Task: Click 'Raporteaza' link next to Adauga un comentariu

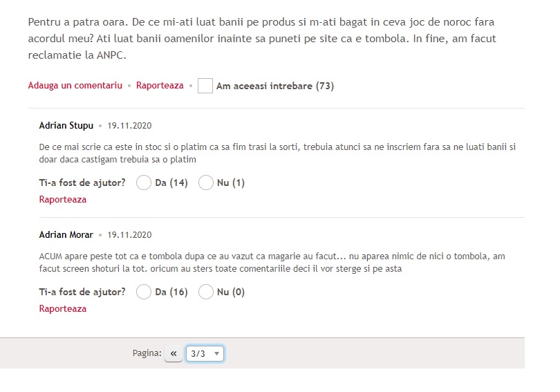Action: click(160, 86)
